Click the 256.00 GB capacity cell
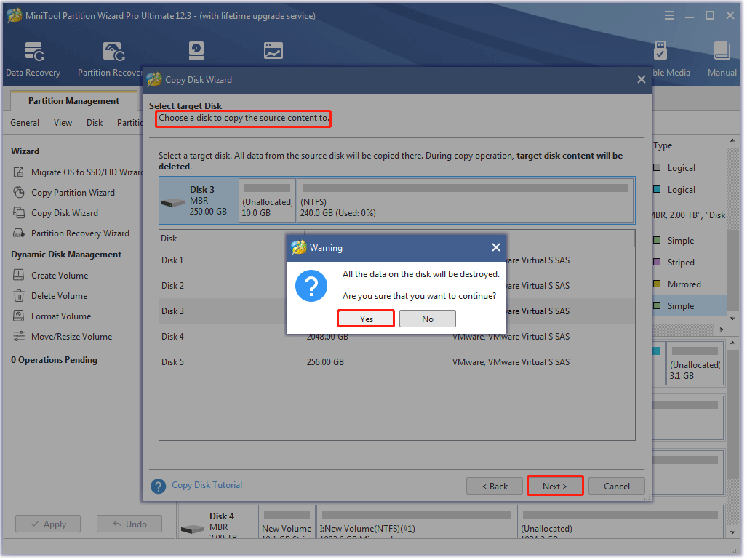747x560 pixels. coord(327,363)
